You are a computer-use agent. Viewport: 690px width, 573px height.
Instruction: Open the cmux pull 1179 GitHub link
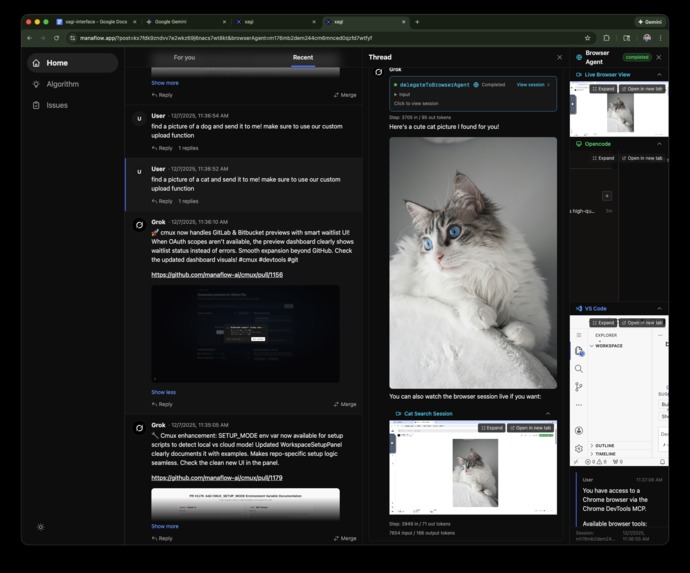tap(217, 478)
